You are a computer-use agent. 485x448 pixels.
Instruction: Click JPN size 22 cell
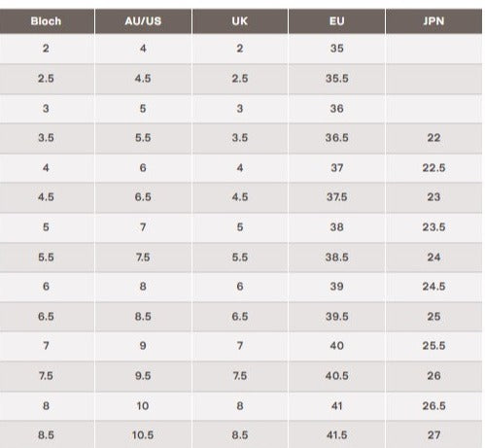tap(433, 138)
